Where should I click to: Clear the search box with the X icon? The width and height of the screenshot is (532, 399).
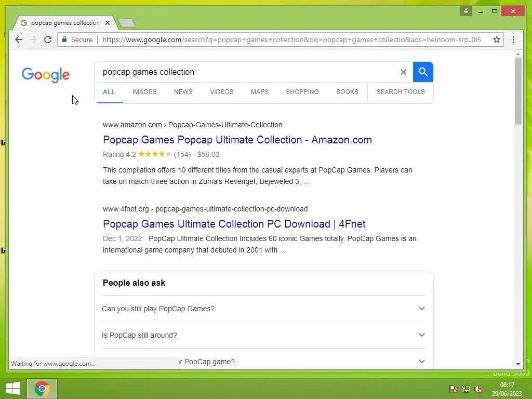(403, 72)
